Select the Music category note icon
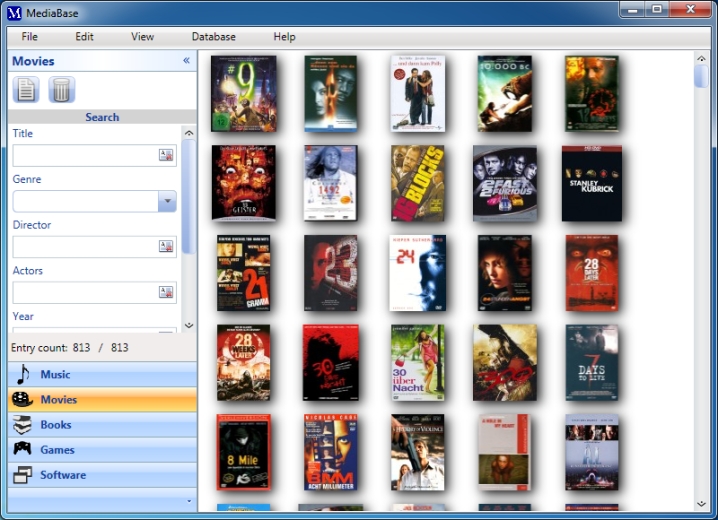 (x=22, y=374)
